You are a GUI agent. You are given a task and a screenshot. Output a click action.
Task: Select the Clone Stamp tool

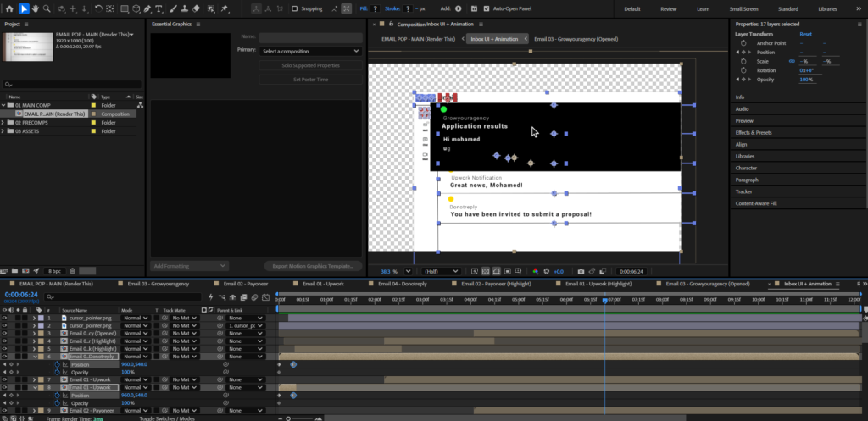coord(184,8)
